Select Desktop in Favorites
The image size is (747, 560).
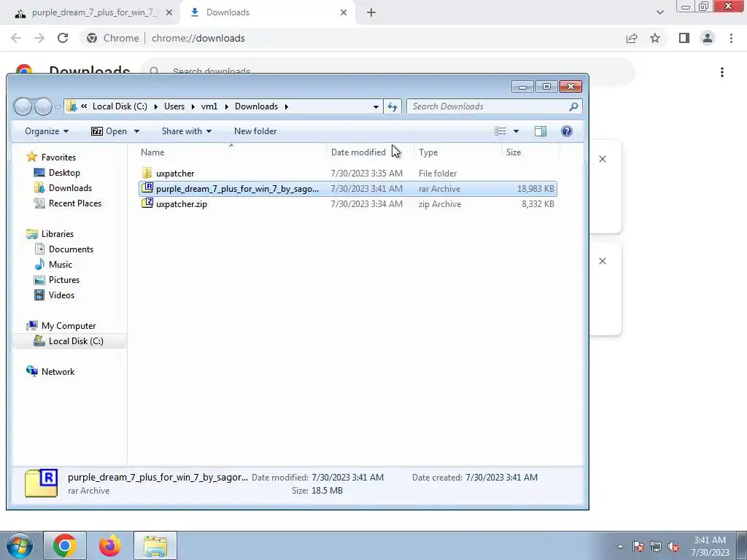(64, 172)
